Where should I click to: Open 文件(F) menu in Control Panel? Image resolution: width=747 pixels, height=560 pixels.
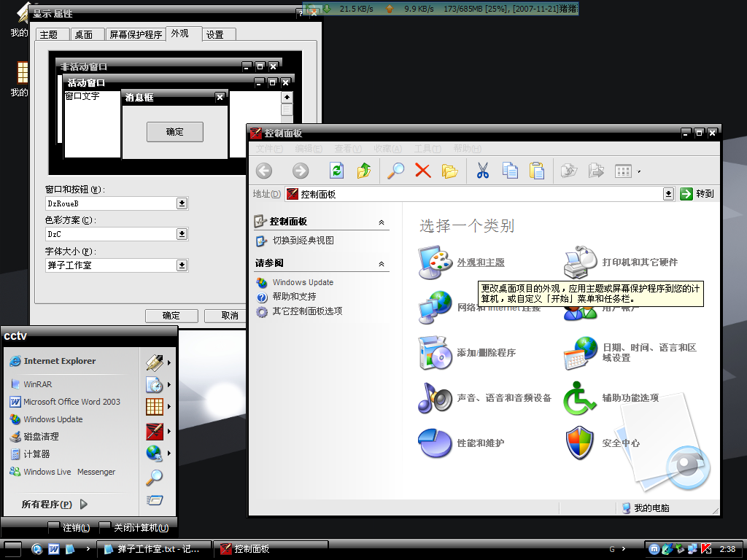click(269, 149)
